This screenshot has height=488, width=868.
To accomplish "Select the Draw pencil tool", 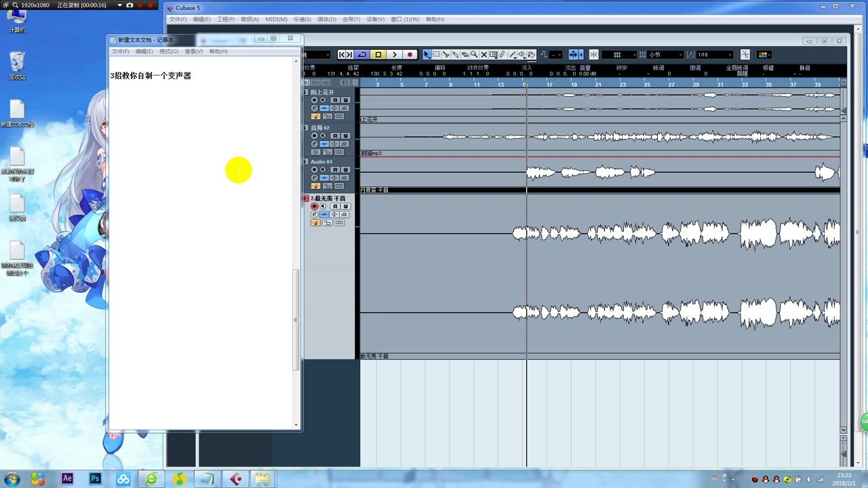I will coord(502,54).
